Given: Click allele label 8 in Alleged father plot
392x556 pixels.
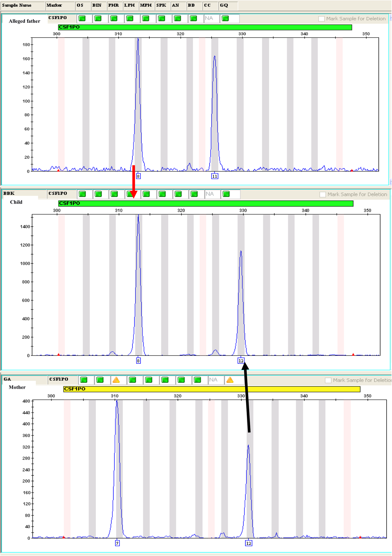Looking at the screenshot, I should [138, 176].
